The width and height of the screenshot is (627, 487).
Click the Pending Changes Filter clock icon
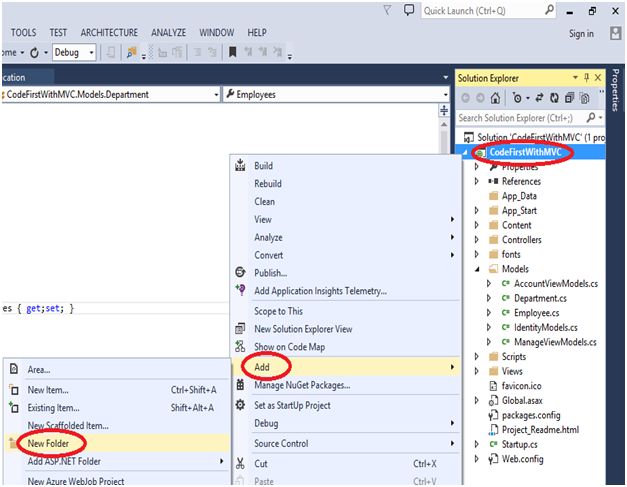(x=517, y=98)
